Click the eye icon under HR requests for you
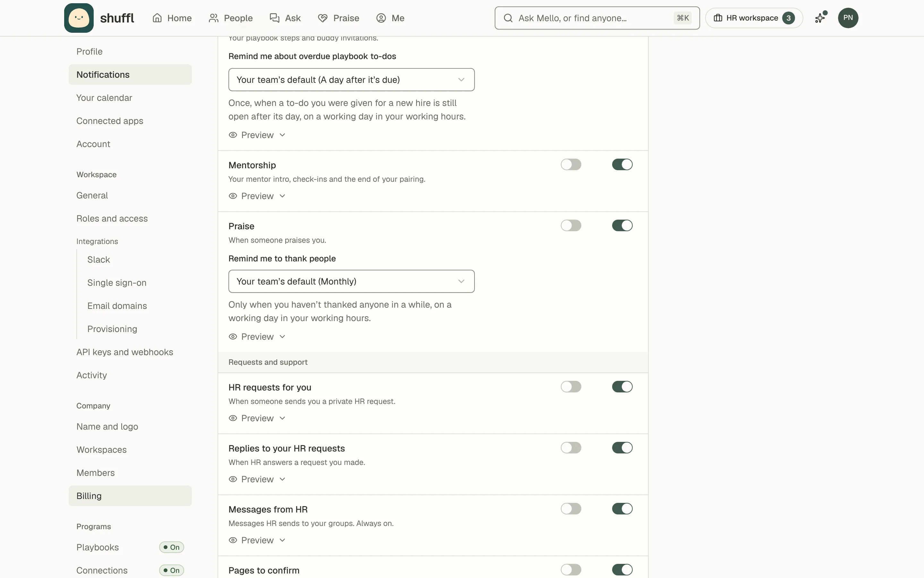924x578 pixels. [233, 418]
